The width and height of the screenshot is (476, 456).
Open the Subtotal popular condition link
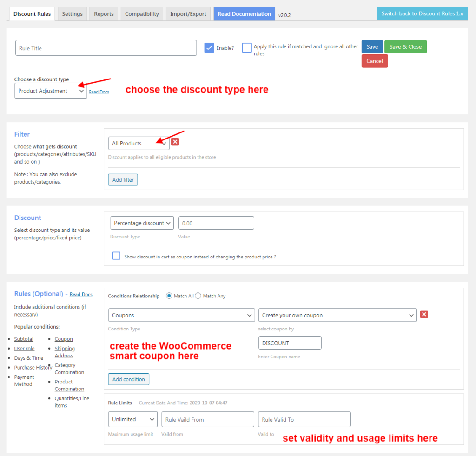[x=24, y=339]
